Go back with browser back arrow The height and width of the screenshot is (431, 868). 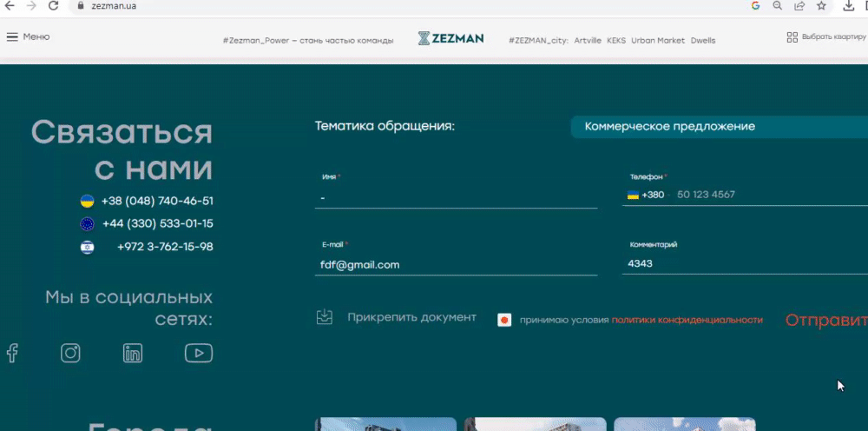[10, 5]
